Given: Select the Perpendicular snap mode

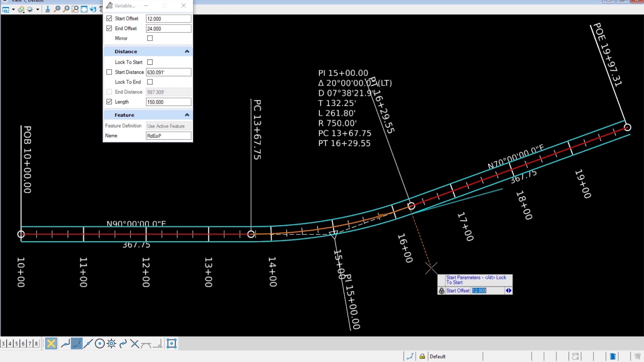Looking at the screenshot, I should click(157, 344).
